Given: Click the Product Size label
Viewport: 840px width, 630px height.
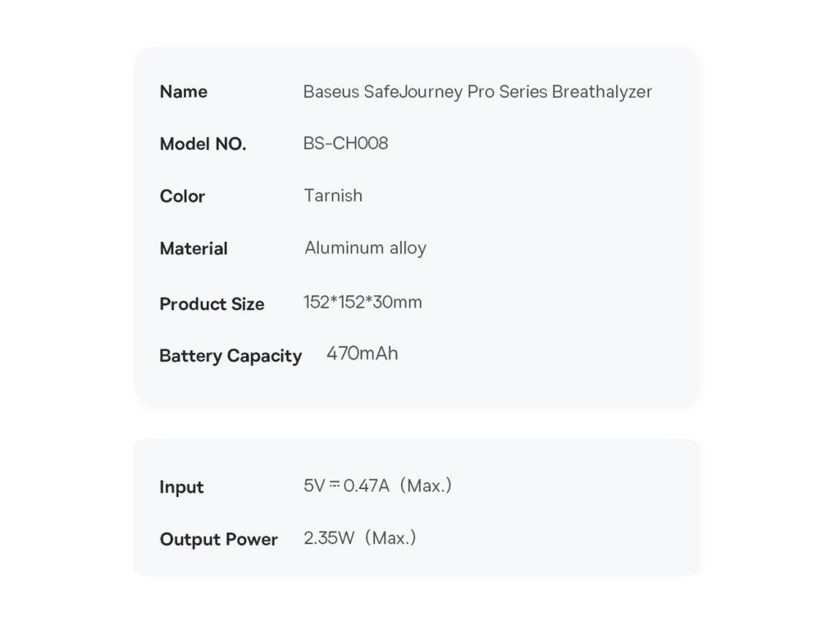Looking at the screenshot, I should (212, 304).
